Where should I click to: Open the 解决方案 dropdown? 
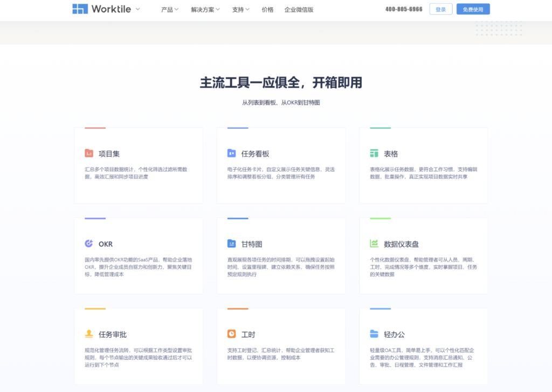pyautogui.click(x=205, y=9)
